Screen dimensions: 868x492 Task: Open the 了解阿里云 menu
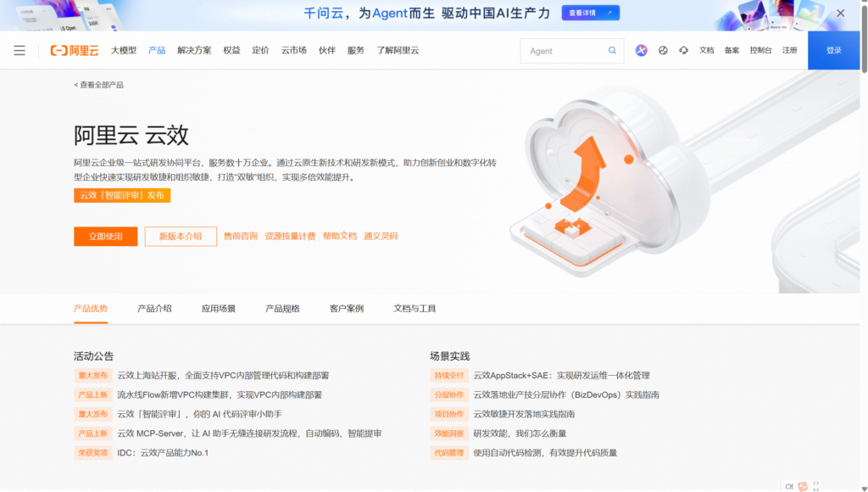(398, 50)
